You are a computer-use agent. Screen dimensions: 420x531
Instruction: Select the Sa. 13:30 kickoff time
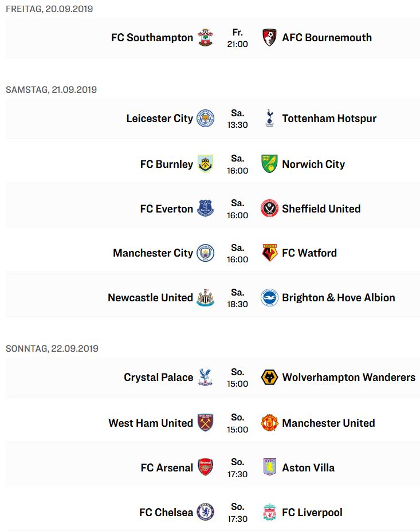tap(237, 119)
